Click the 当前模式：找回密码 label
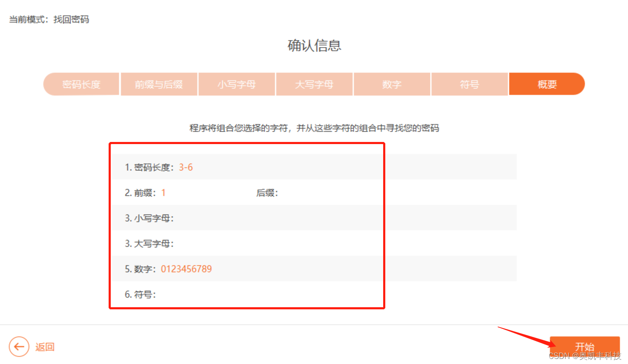Screen dimensions: 628x364 49,19
